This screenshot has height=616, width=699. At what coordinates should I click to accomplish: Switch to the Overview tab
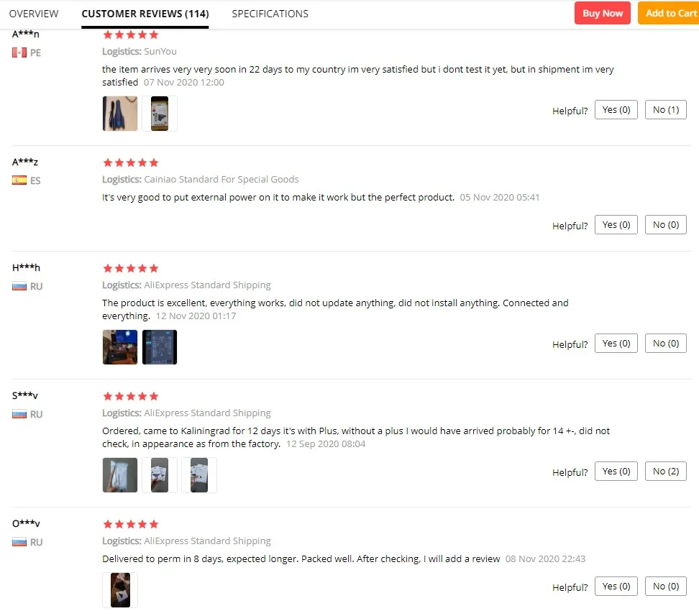(x=34, y=14)
